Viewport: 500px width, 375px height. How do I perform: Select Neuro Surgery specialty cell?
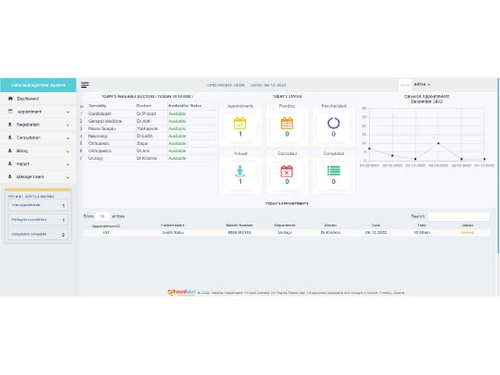tap(102, 129)
